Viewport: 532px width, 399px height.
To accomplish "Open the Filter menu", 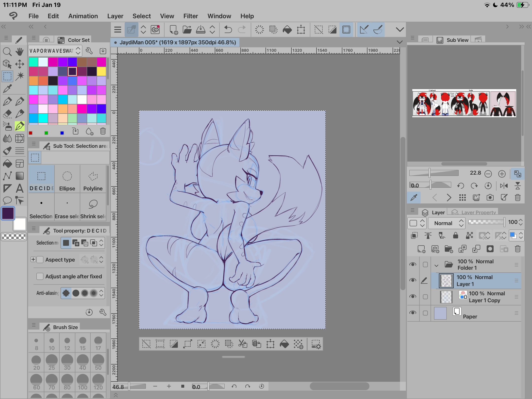I will point(190,16).
